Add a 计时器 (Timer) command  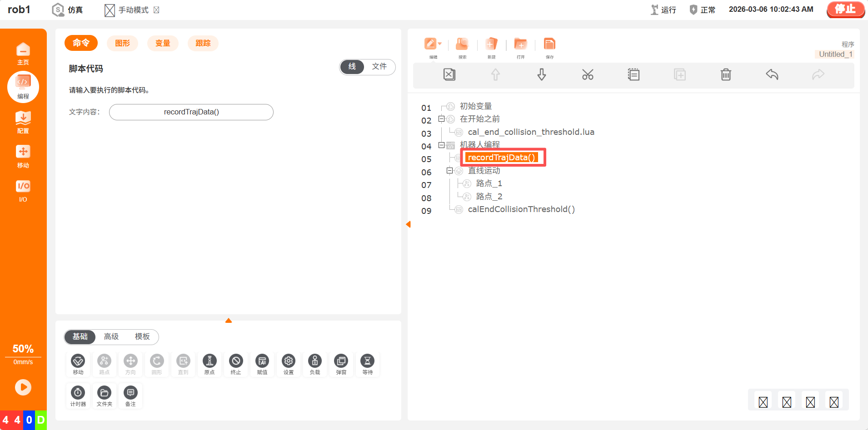[78, 396]
